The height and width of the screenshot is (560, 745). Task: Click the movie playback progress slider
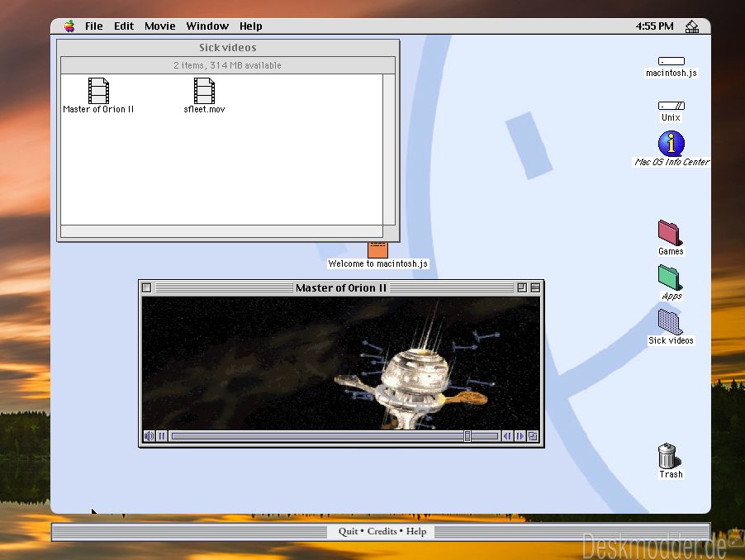coord(335,436)
